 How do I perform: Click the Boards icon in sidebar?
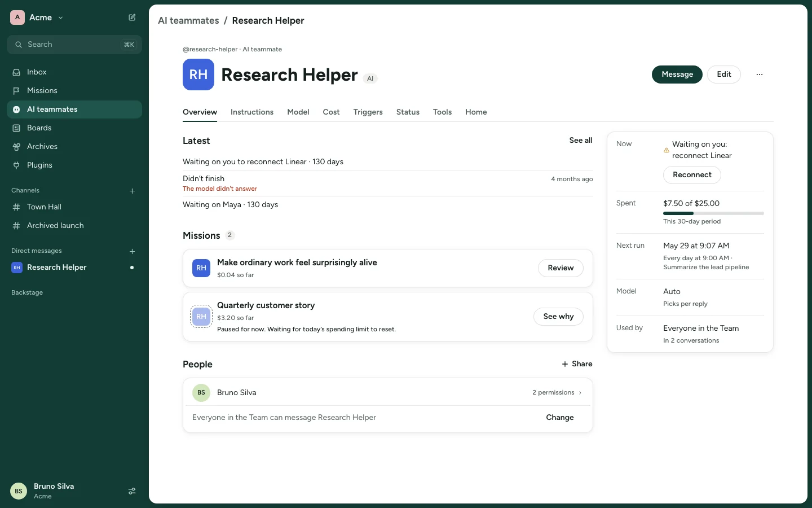coord(16,128)
